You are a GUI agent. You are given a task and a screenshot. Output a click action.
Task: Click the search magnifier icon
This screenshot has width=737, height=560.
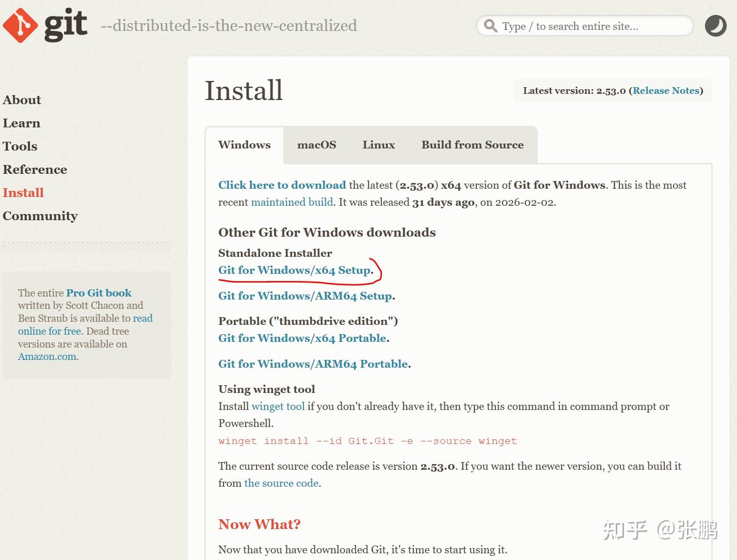[490, 26]
